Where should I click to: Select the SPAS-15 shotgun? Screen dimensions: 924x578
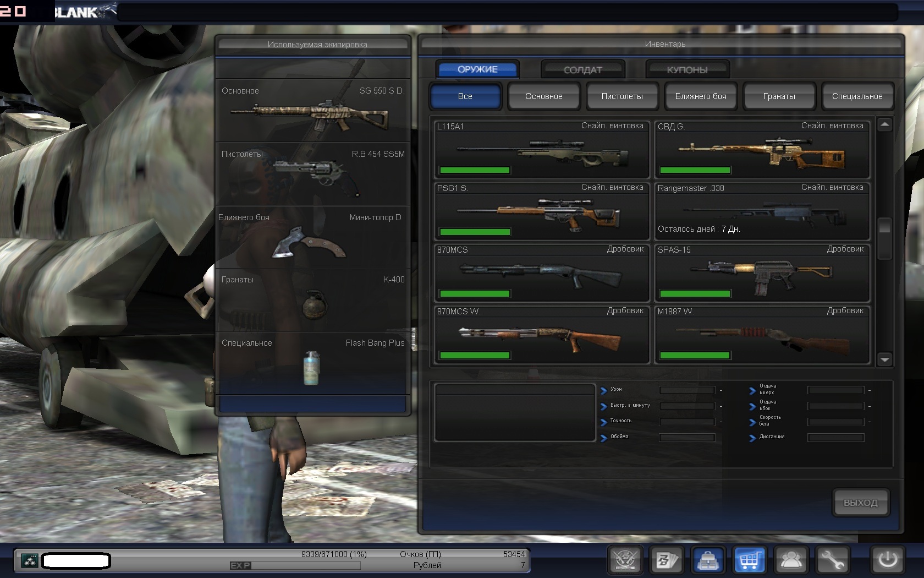click(x=762, y=273)
